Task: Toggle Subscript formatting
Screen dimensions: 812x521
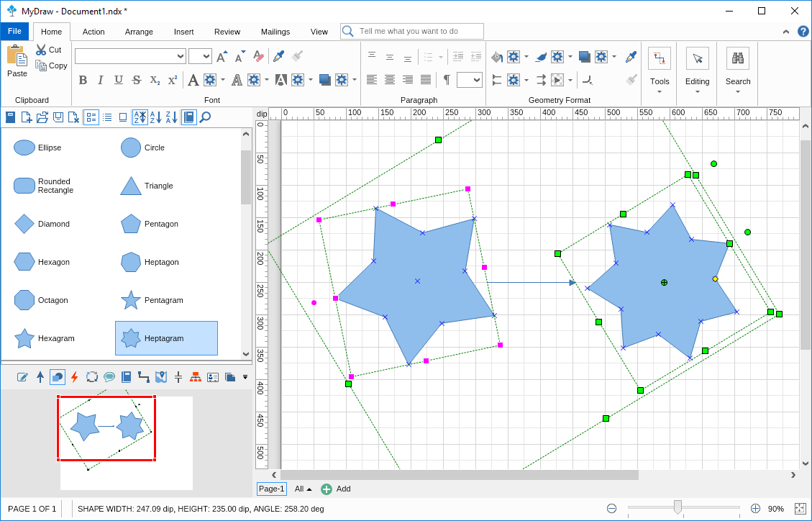Action: (155, 80)
